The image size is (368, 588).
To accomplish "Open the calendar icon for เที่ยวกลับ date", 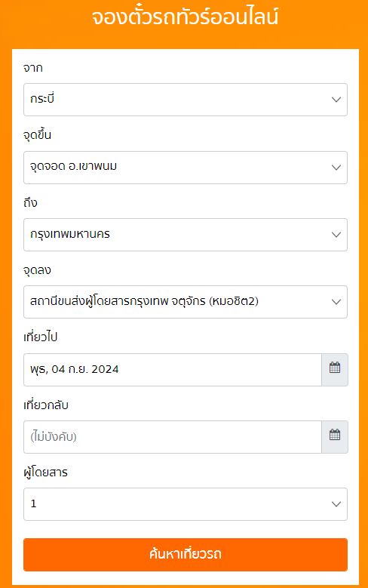I will 335,437.
